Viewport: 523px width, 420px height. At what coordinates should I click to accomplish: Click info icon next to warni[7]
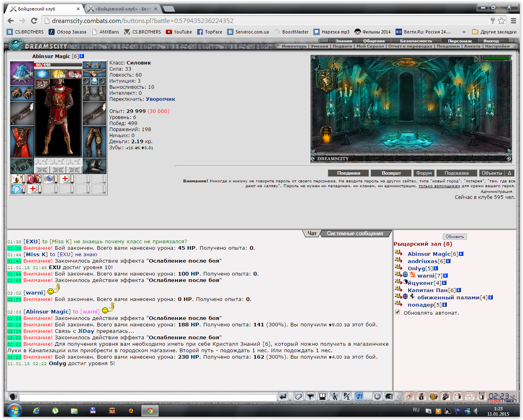click(x=445, y=276)
